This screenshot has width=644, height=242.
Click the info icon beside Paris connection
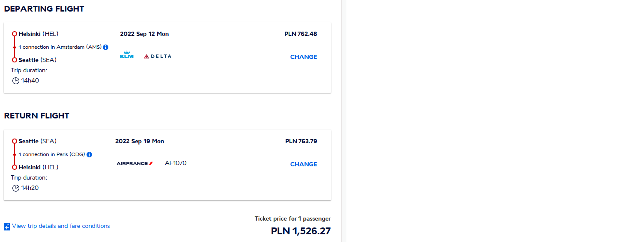pos(89,155)
